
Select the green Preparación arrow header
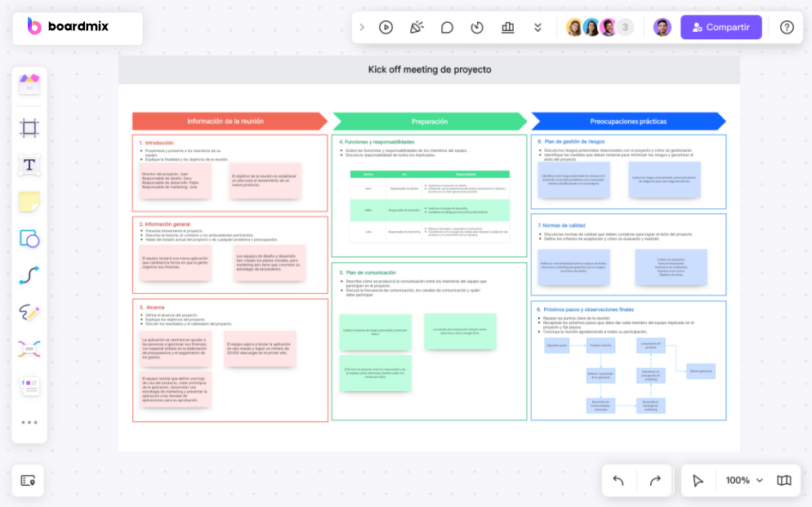click(x=430, y=121)
